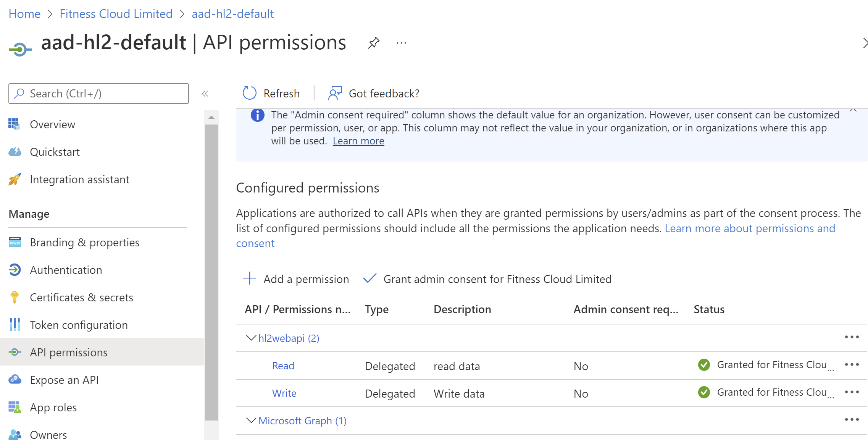Image resolution: width=868 pixels, height=440 pixels.
Task: Click the Search (Ctrl+/) input field
Action: [x=98, y=94]
